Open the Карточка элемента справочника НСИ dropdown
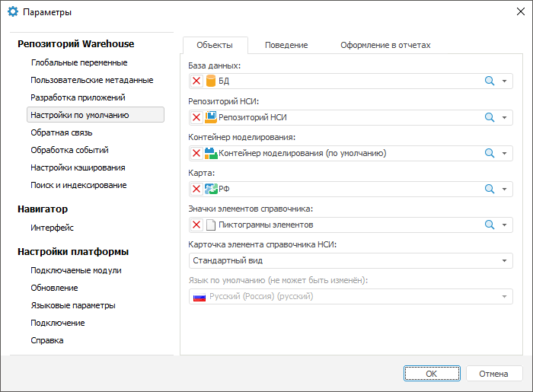 [504, 260]
